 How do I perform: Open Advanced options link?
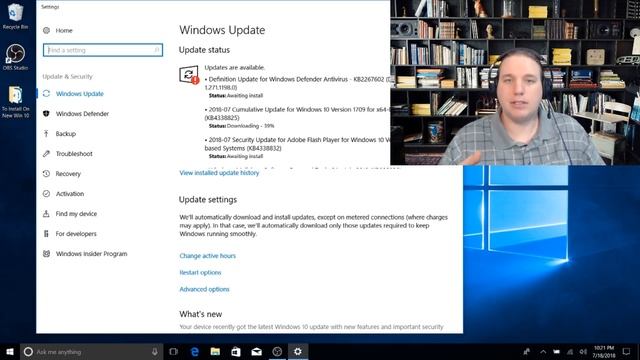204,289
